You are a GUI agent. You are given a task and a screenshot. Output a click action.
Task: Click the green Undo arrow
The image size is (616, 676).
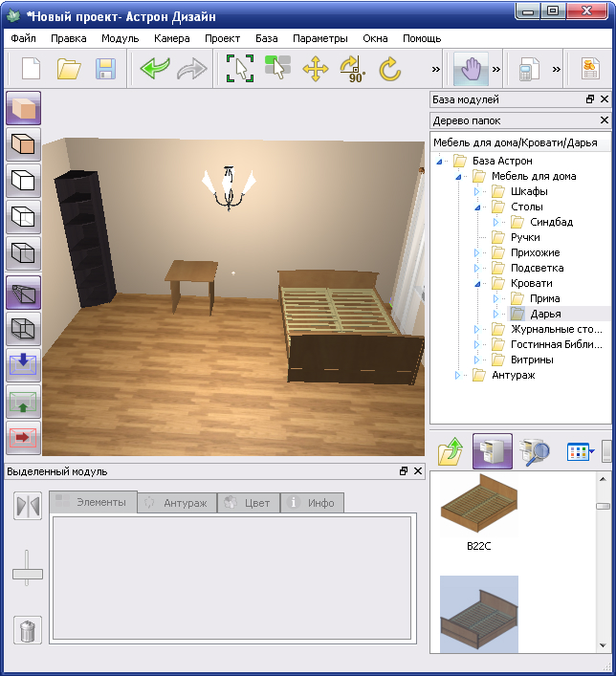tap(153, 69)
